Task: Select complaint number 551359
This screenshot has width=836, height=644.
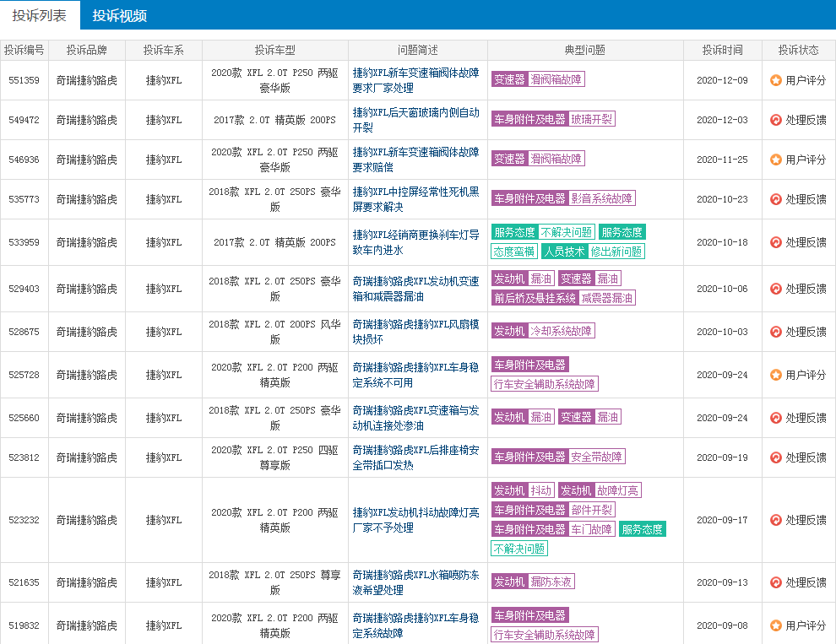Action: [x=24, y=80]
